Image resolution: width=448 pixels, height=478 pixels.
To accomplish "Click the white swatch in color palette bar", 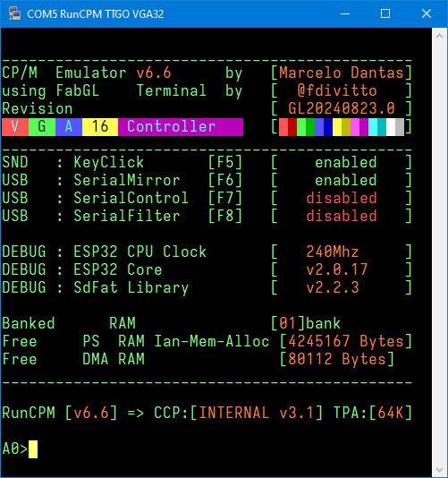I will 391,127.
